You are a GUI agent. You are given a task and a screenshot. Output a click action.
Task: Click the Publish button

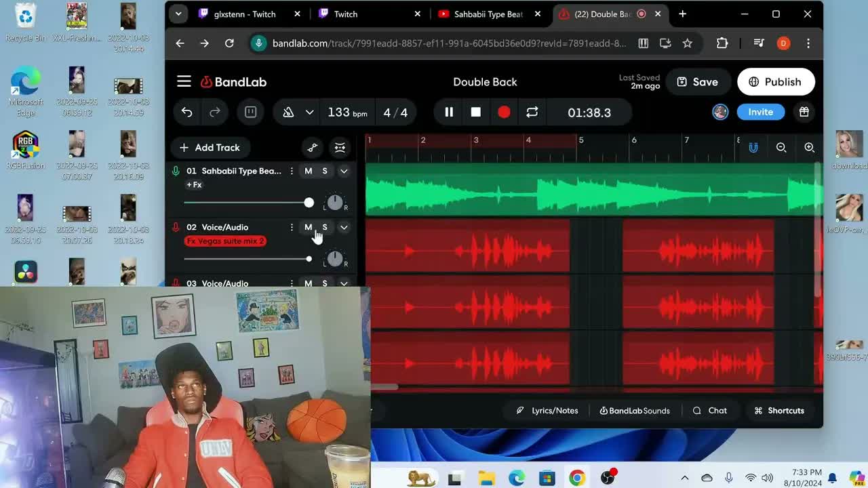(x=775, y=82)
